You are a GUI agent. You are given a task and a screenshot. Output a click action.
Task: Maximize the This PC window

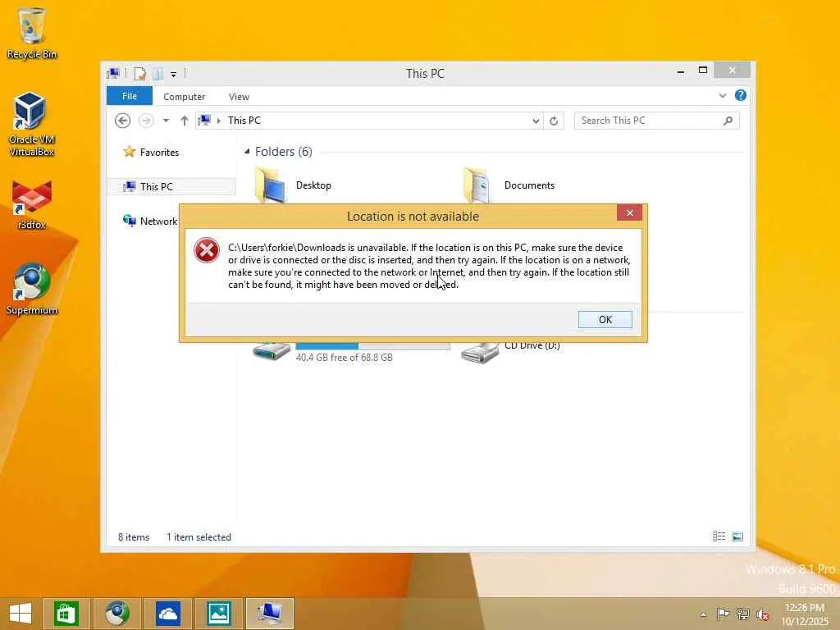click(x=703, y=71)
